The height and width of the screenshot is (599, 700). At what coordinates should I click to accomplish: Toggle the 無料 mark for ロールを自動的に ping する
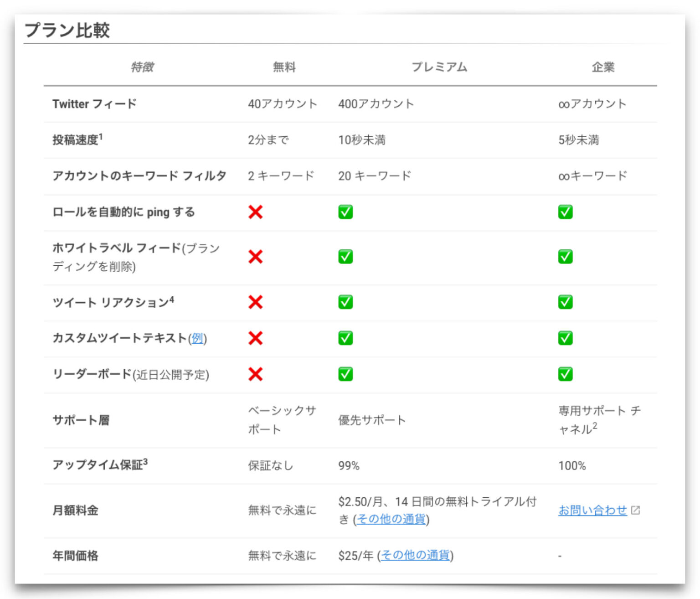(x=256, y=212)
